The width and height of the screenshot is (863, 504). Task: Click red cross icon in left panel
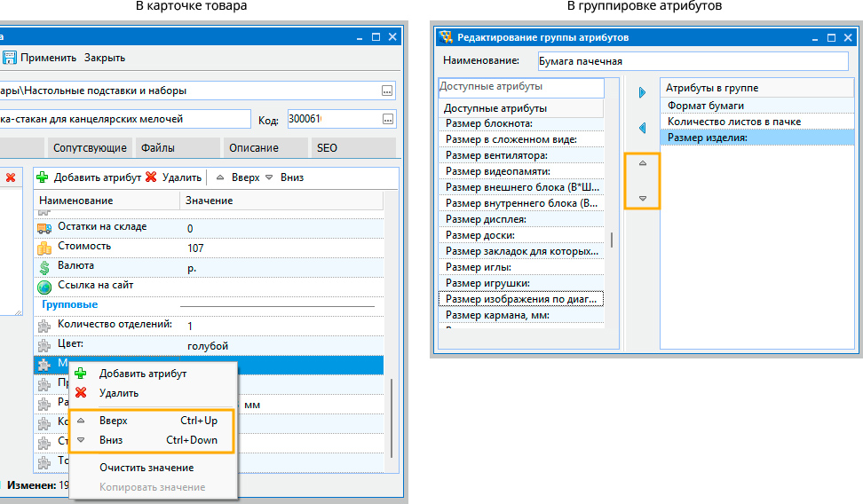[x=11, y=177]
